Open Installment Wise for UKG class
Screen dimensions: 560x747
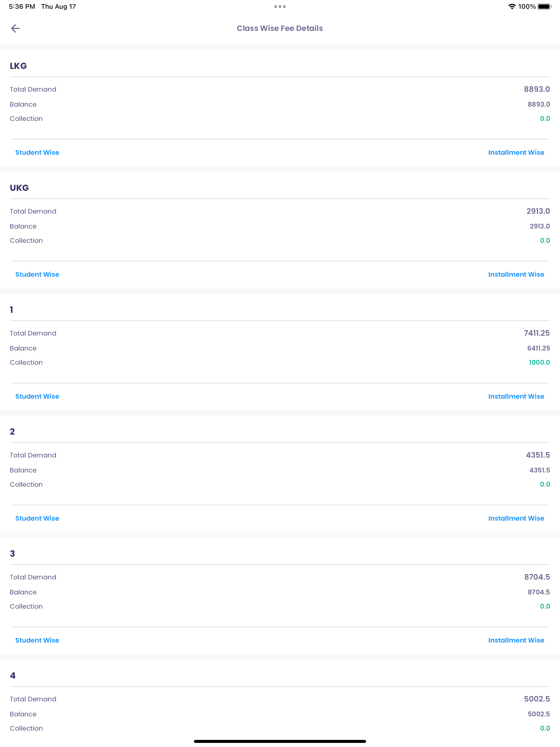pyautogui.click(x=516, y=275)
